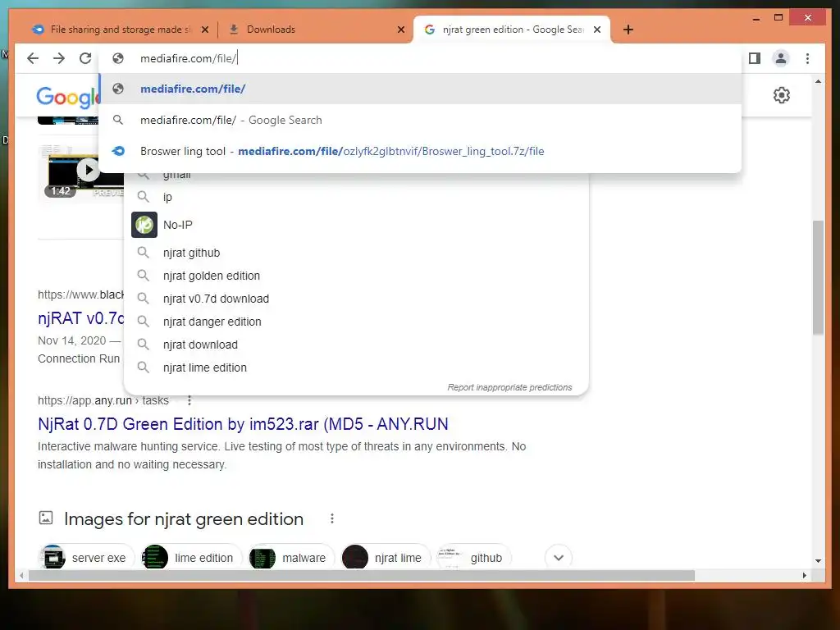The image size is (840, 630).
Task: Click the scroll-up arrow of vertical scrollbar
Action: [818, 82]
